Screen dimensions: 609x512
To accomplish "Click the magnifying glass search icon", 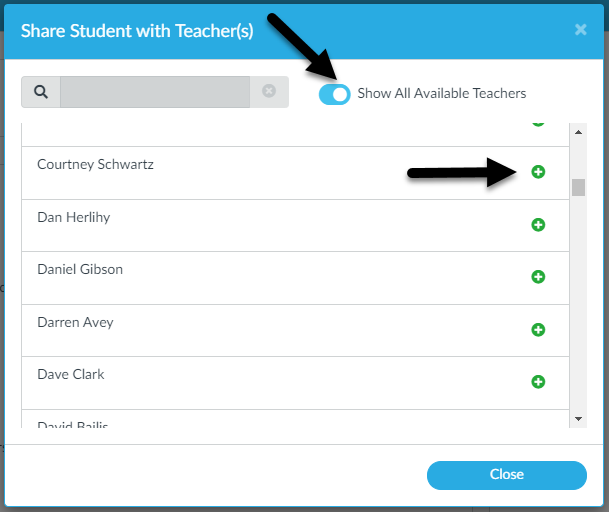I will 41,92.
